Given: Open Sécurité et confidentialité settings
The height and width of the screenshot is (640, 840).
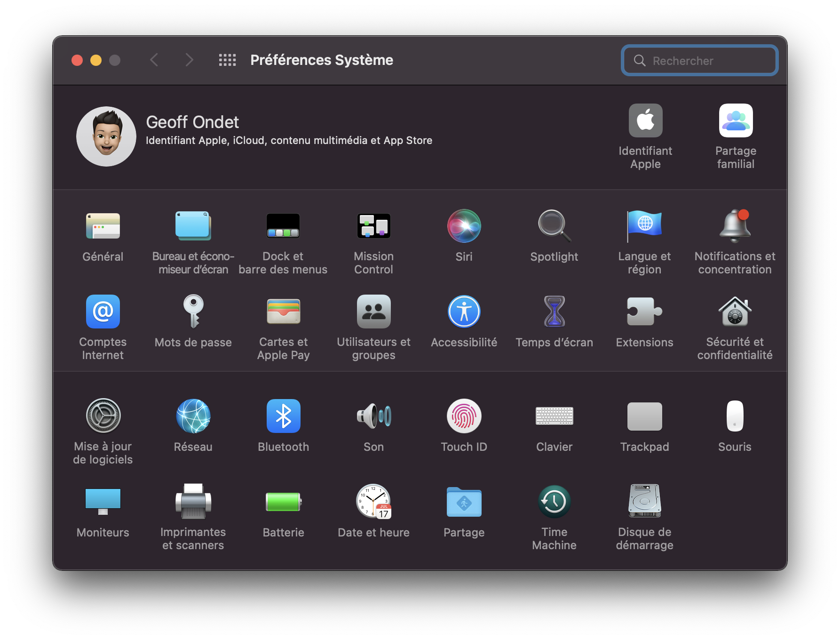Looking at the screenshot, I should click(x=735, y=312).
